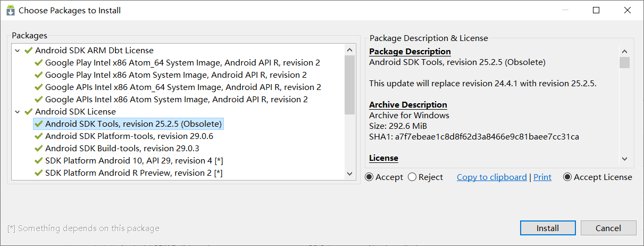The width and height of the screenshot is (644, 246).
Task: Click 'Something depends on this package' note
Action: tap(83, 228)
